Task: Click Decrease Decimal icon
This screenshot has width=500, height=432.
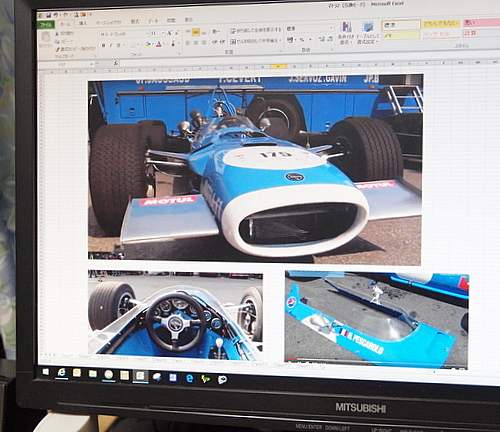Action: coord(330,39)
